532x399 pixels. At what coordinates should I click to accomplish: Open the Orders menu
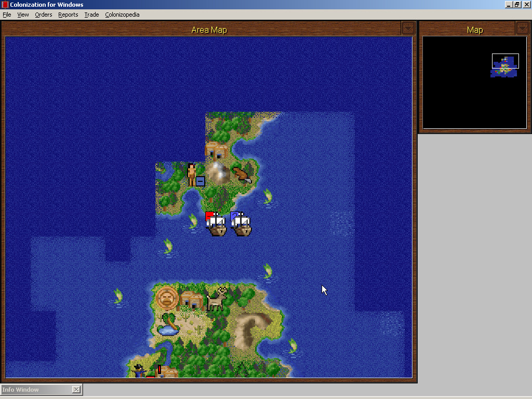coord(44,15)
